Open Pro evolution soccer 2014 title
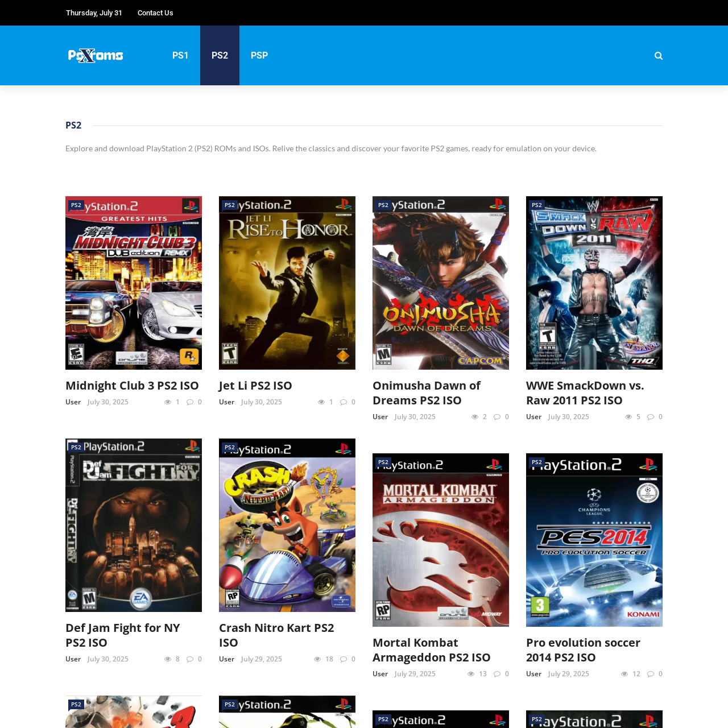This screenshot has height=728, width=728. [x=583, y=650]
